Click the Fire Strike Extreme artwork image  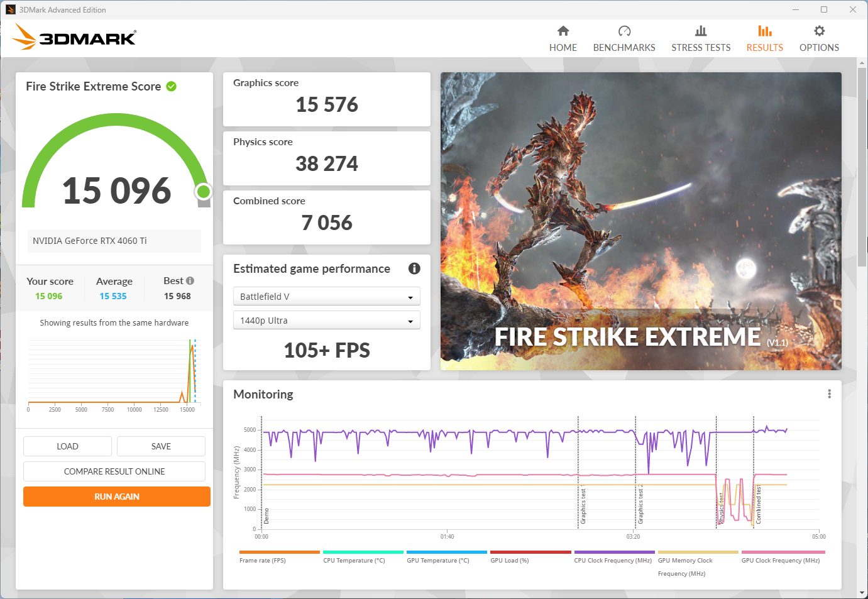[640, 221]
